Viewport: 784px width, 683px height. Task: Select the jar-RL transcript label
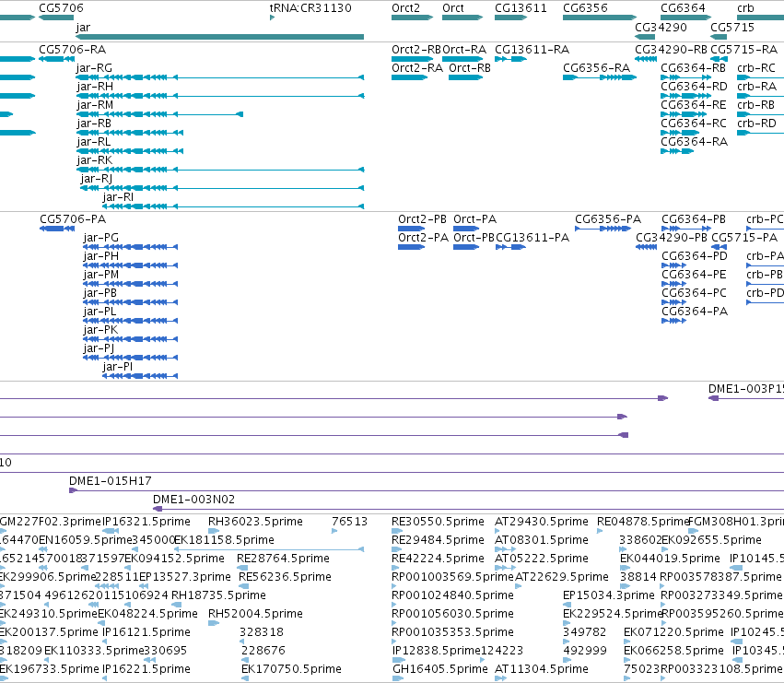tap(93, 142)
